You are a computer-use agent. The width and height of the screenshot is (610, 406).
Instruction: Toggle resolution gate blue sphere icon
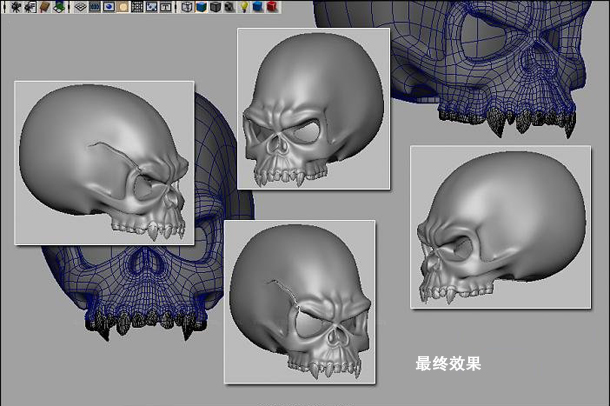109,7
